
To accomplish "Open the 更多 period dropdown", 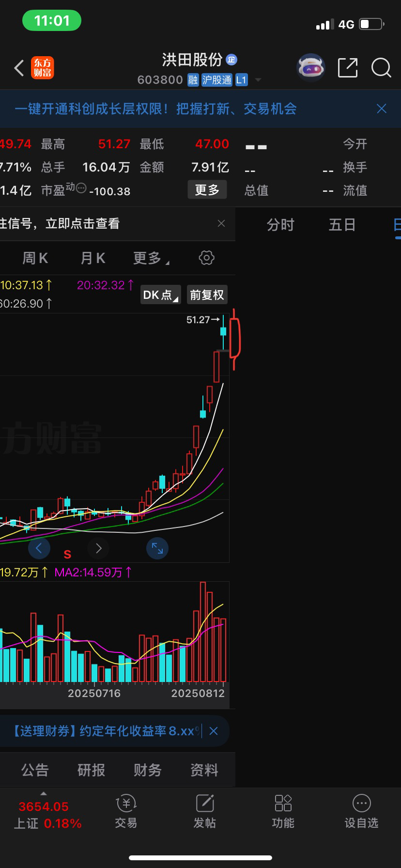I will 152,258.
